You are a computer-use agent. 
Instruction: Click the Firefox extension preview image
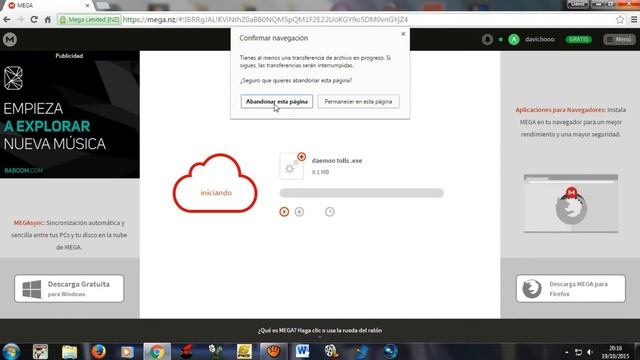571,204
